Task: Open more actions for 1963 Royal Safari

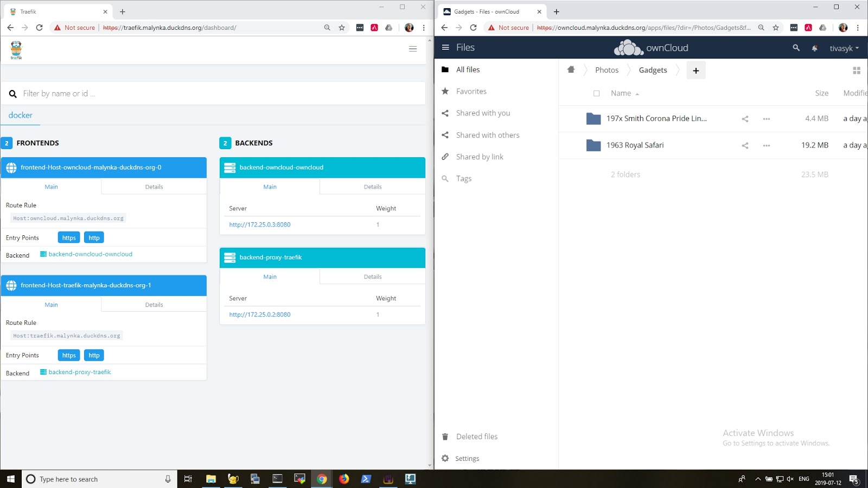Action: (766, 145)
